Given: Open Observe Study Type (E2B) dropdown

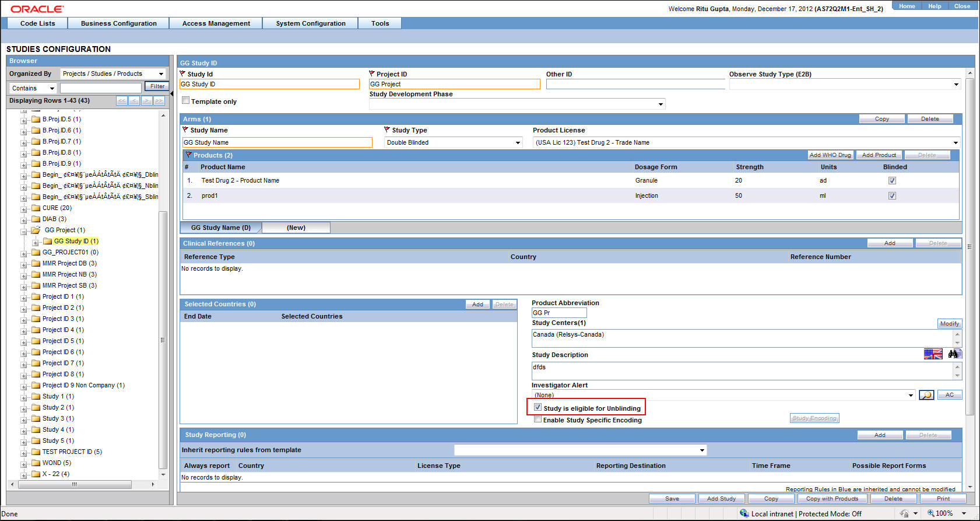Looking at the screenshot, I should [956, 85].
